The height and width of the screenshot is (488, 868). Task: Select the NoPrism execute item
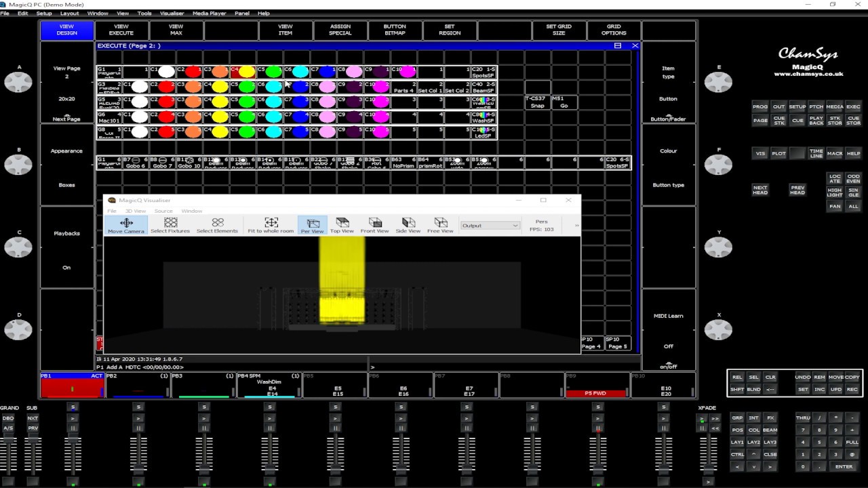(403, 163)
